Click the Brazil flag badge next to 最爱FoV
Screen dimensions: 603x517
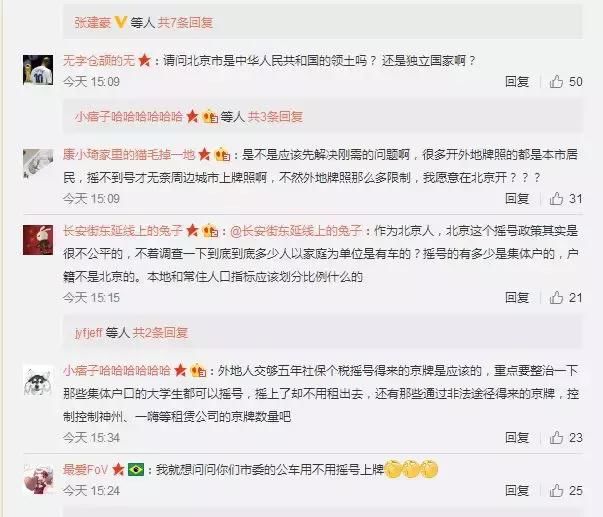(136, 469)
